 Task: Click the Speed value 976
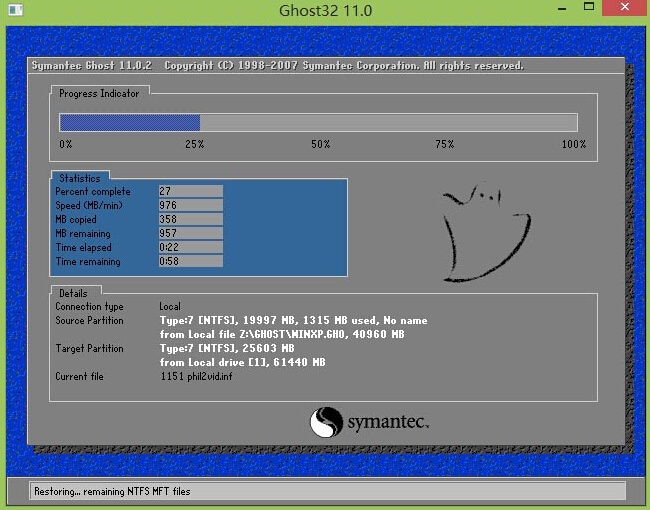coord(191,205)
